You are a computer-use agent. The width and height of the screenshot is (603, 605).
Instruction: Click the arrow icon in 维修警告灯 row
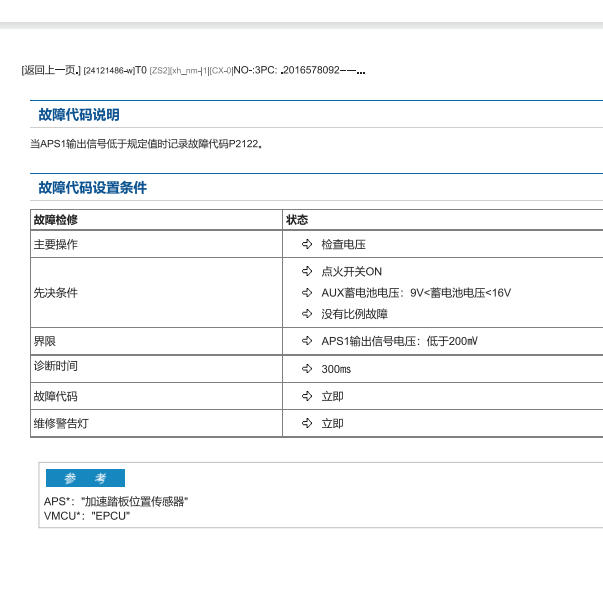[307, 423]
